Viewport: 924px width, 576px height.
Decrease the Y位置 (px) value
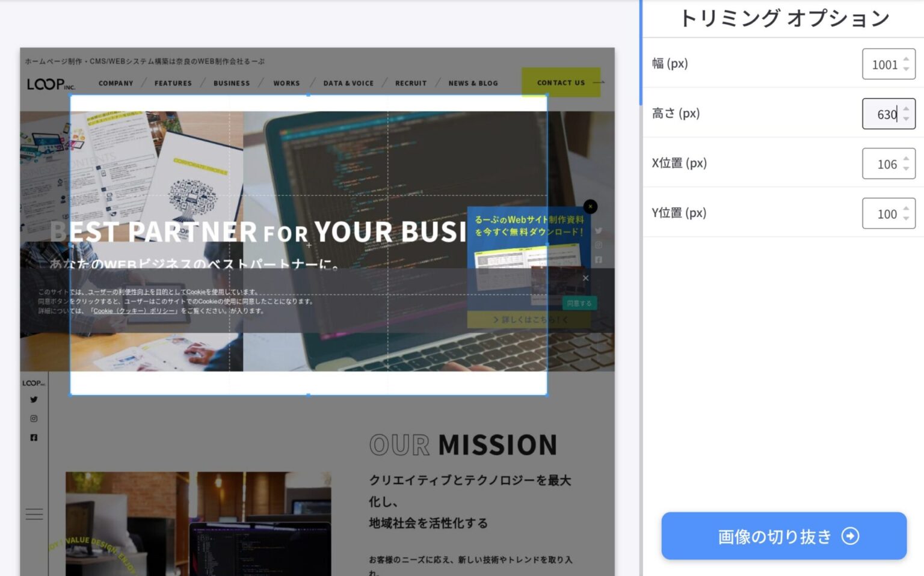point(906,218)
